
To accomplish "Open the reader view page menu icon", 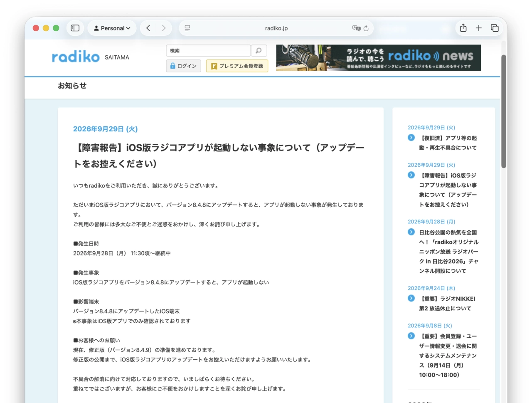I will click(x=187, y=28).
